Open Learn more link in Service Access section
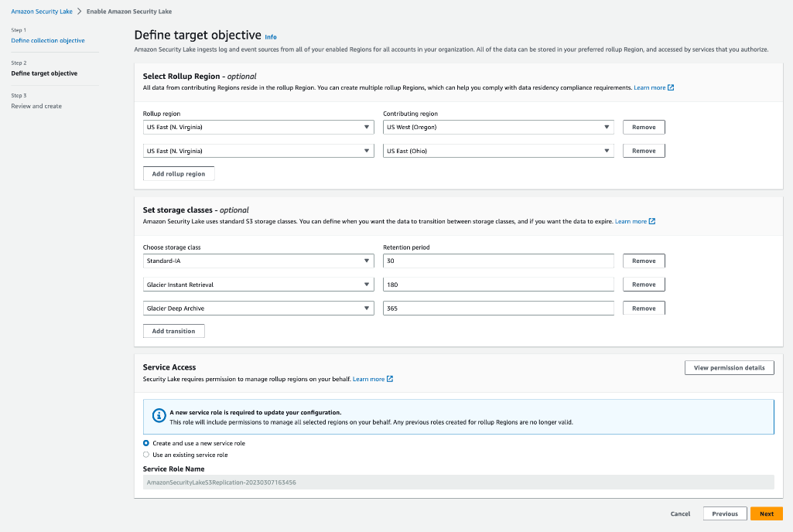Viewport: 793px width, 532px height. [x=367, y=379]
